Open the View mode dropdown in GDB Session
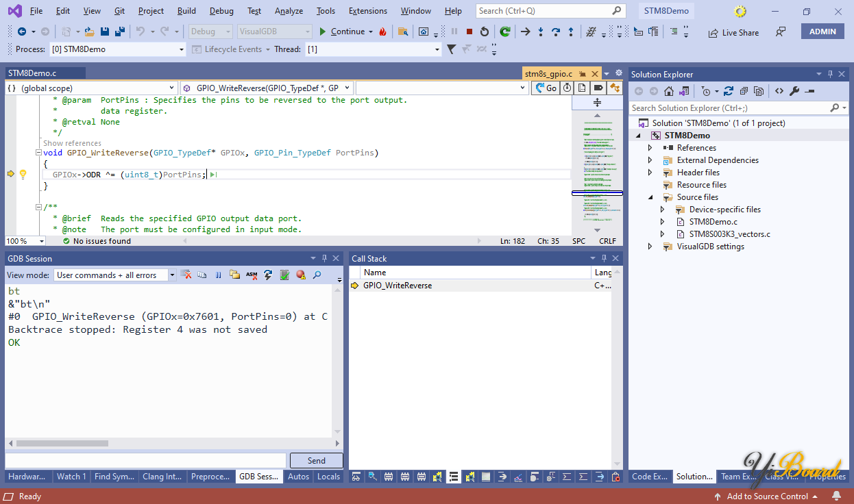The height and width of the screenshot is (504, 854). click(x=172, y=275)
